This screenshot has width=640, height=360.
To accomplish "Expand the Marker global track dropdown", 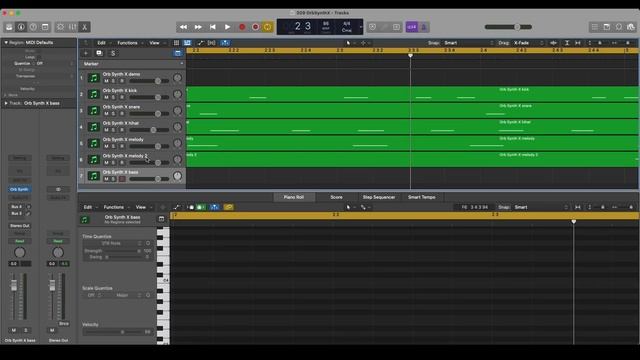I will click(x=182, y=64).
